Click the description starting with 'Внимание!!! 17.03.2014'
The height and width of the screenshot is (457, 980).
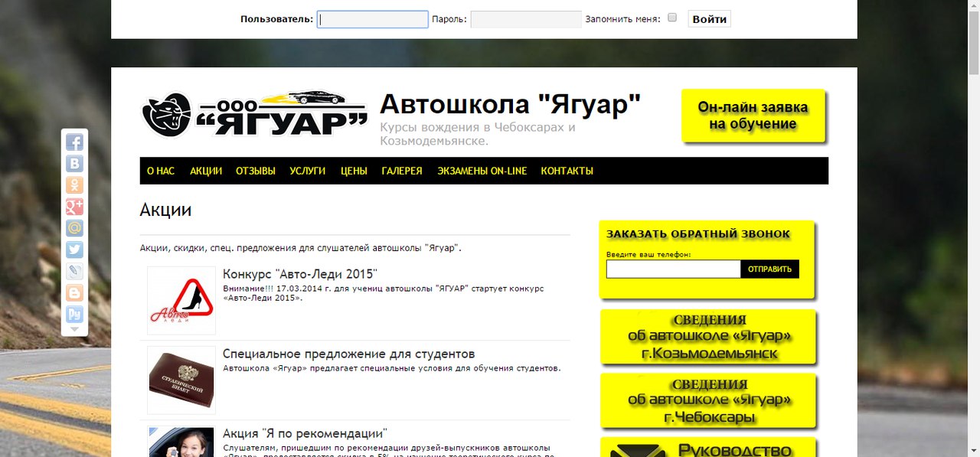tap(383, 292)
